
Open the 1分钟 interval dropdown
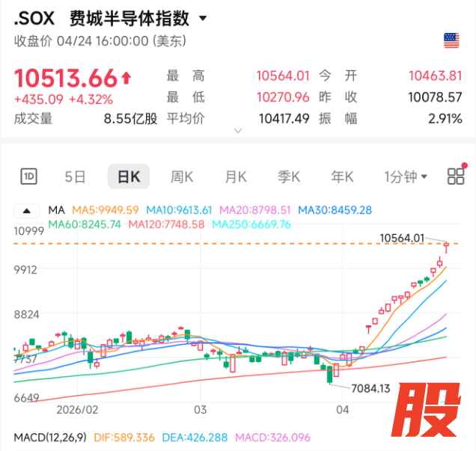(406, 177)
